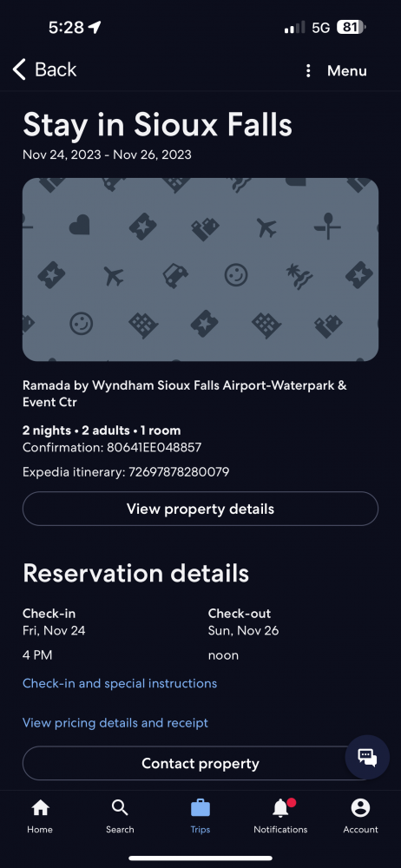Open Check-in and special instructions link
The image size is (401, 868).
pos(120,684)
